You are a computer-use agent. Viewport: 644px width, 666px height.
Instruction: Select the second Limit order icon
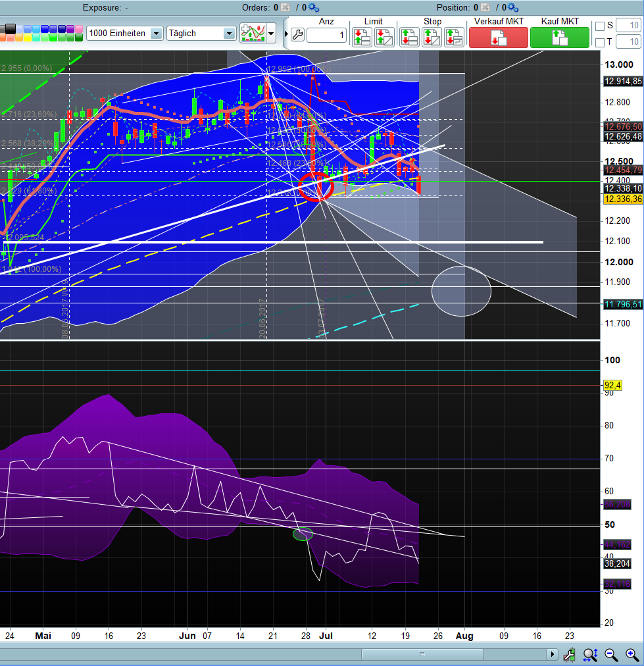pyautogui.click(x=384, y=37)
